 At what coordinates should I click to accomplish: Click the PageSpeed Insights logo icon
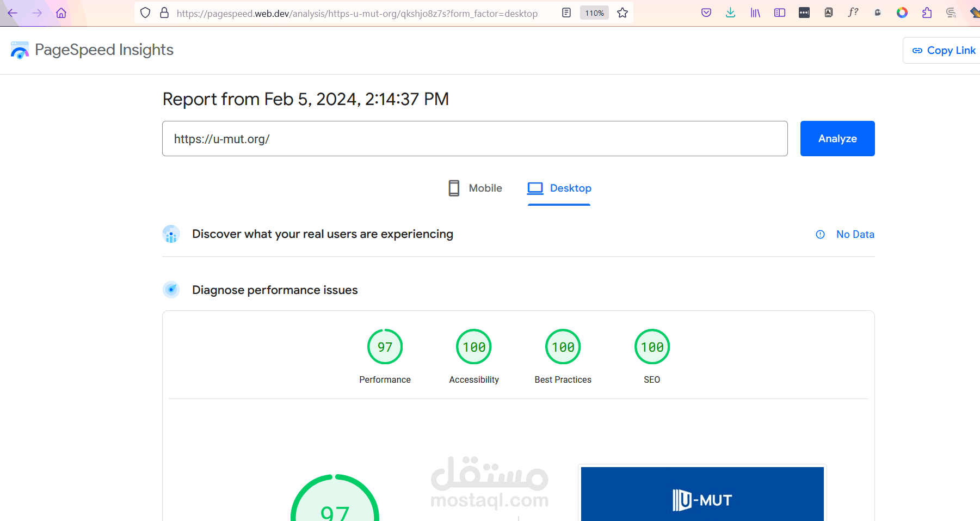[20, 50]
